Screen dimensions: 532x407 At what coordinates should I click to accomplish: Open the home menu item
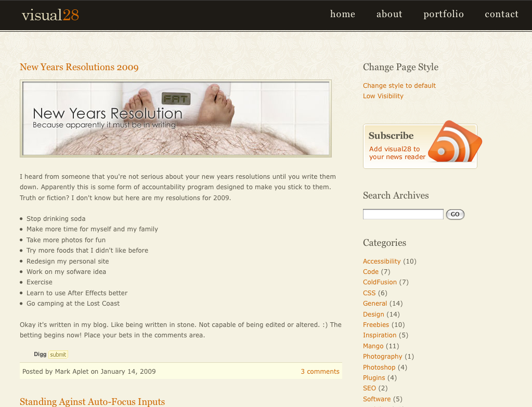(343, 14)
